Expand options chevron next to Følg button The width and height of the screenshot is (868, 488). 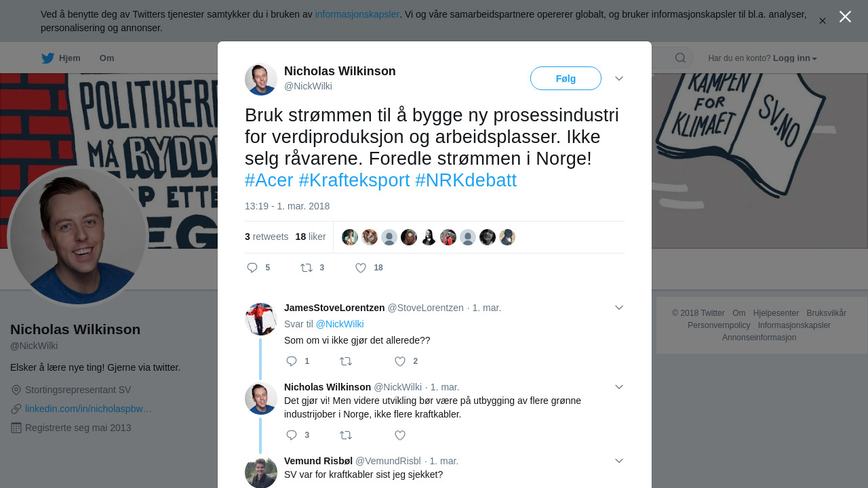[x=619, y=79]
